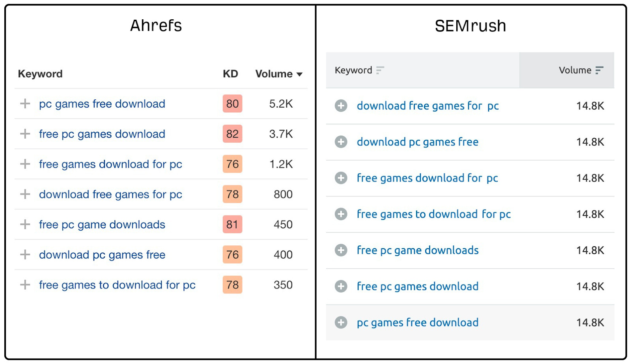The height and width of the screenshot is (364, 631).
Task: Click the SEMrush Volume column sort icon
Action: pyautogui.click(x=599, y=70)
